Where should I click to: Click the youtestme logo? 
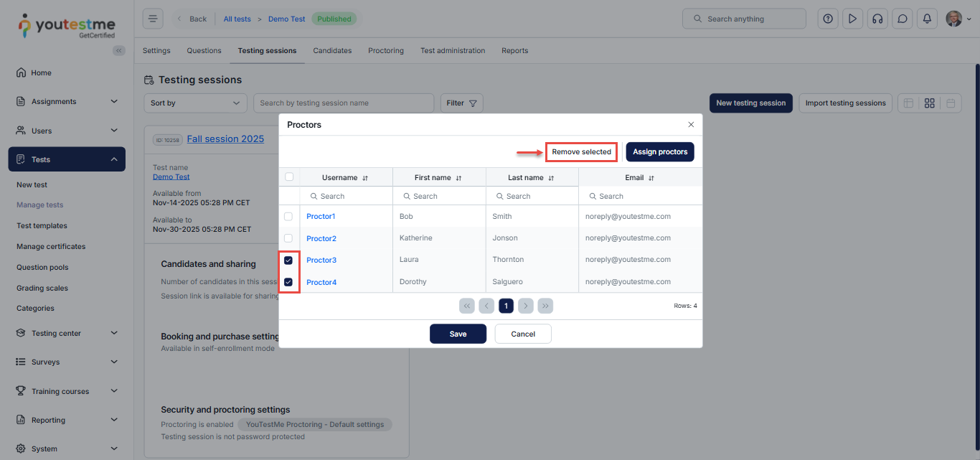tap(66, 26)
